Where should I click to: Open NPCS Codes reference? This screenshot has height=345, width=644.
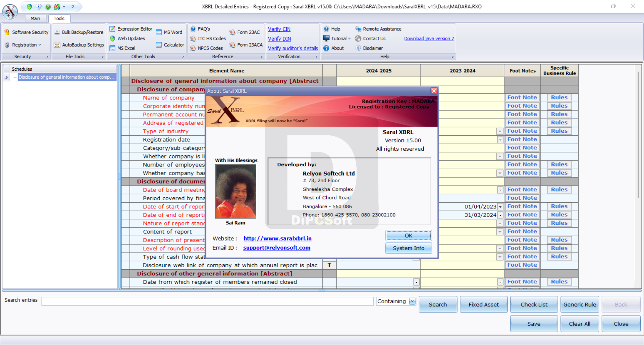click(x=206, y=48)
